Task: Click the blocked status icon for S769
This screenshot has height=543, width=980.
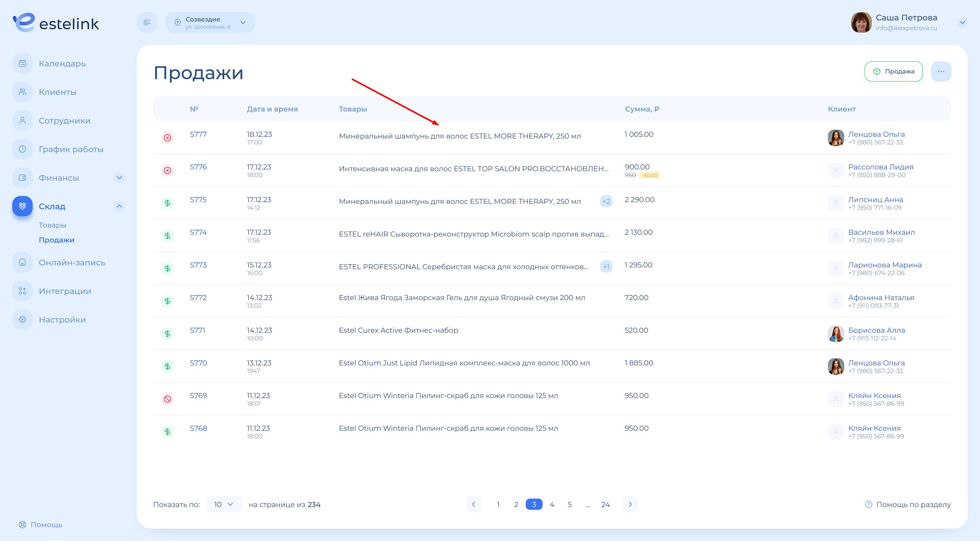Action: click(x=167, y=399)
